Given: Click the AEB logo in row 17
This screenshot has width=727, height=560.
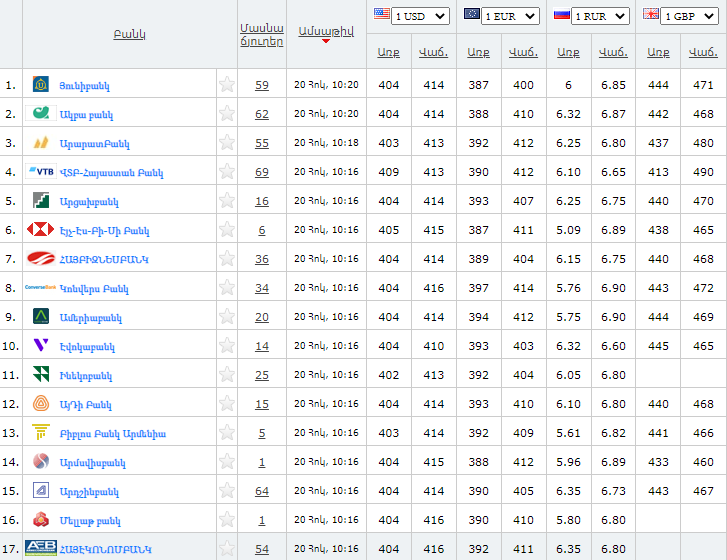Looking at the screenshot, I should tap(41, 549).
